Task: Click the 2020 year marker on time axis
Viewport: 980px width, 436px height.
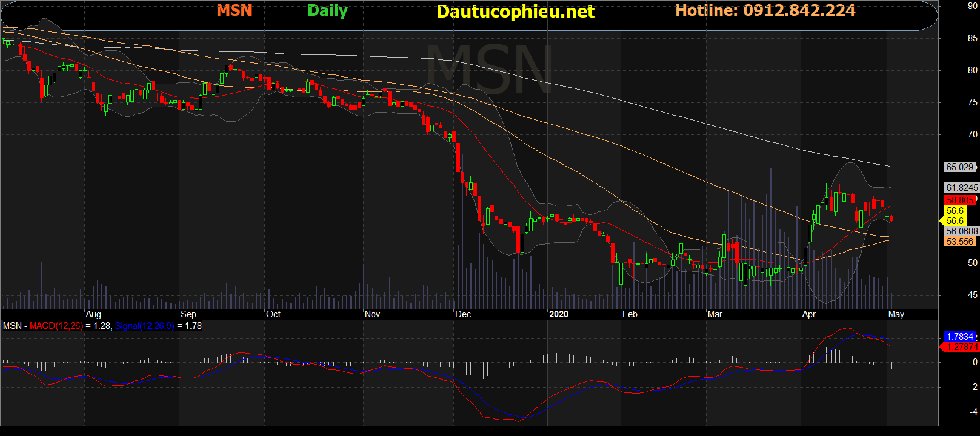Action: (558, 314)
